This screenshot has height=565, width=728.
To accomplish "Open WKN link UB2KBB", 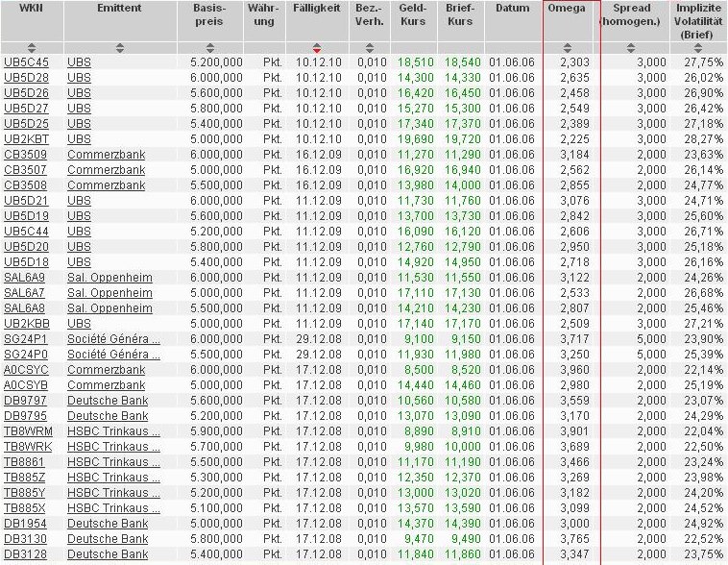I will tap(27, 324).
